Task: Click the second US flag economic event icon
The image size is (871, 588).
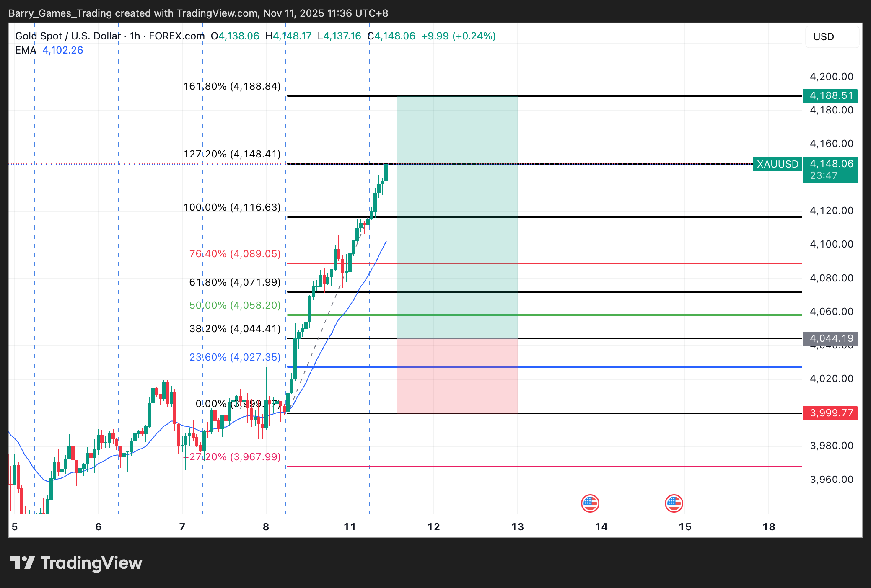Action: point(674,503)
